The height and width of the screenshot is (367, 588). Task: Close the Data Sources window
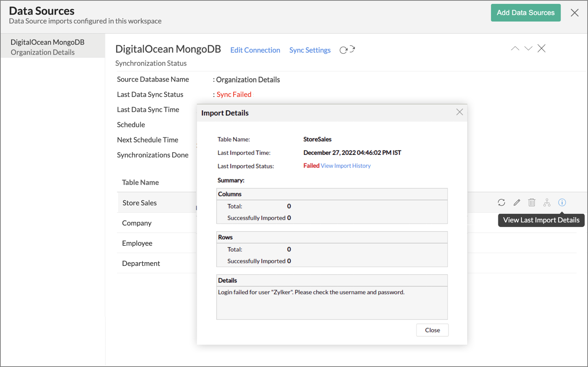[x=574, y=13]
